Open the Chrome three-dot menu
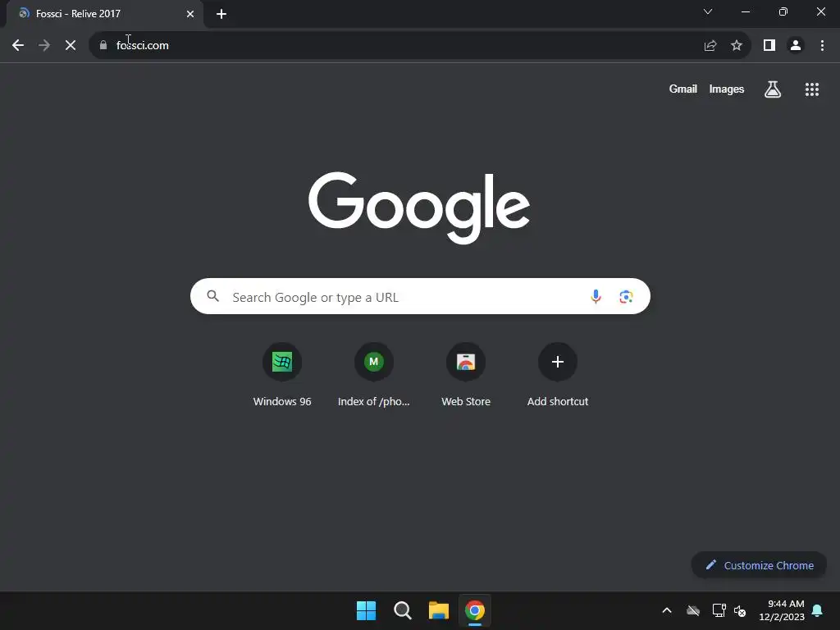 click(822, 46)
